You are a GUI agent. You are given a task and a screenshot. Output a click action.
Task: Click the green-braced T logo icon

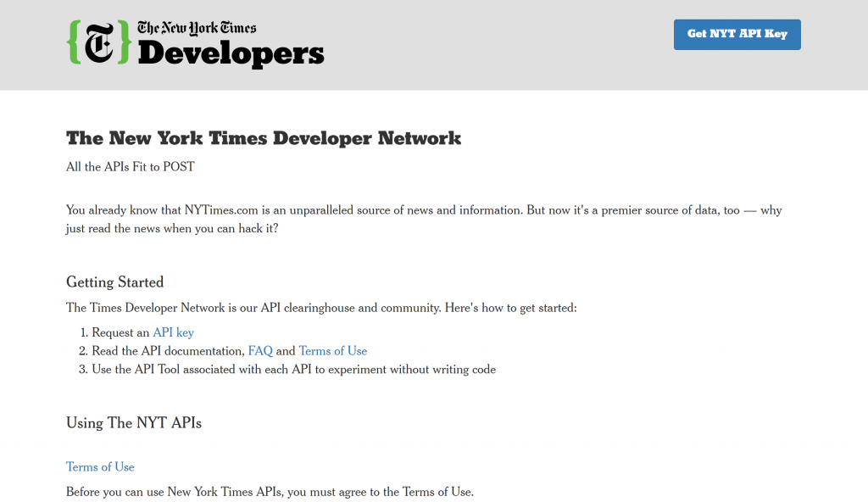click(99, 42)
